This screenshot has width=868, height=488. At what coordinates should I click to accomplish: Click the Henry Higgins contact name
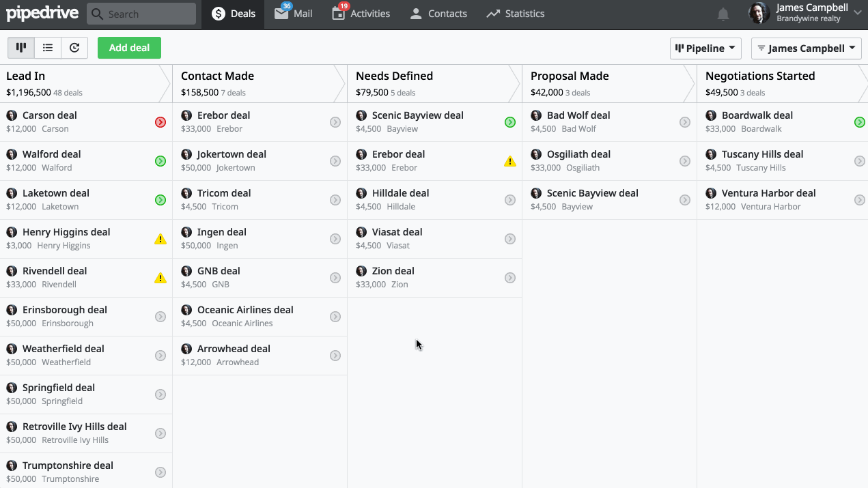click(x=64, y=246)
